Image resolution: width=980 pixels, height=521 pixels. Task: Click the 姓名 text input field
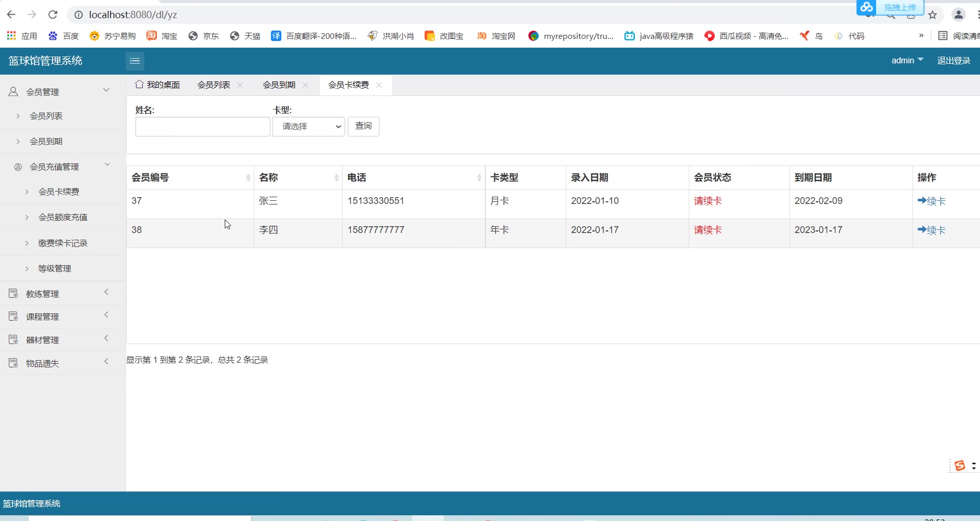point(202,127)
